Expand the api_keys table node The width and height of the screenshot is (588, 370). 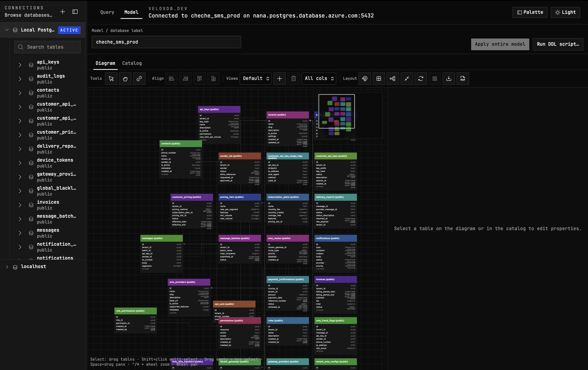(x=20, y=65)
